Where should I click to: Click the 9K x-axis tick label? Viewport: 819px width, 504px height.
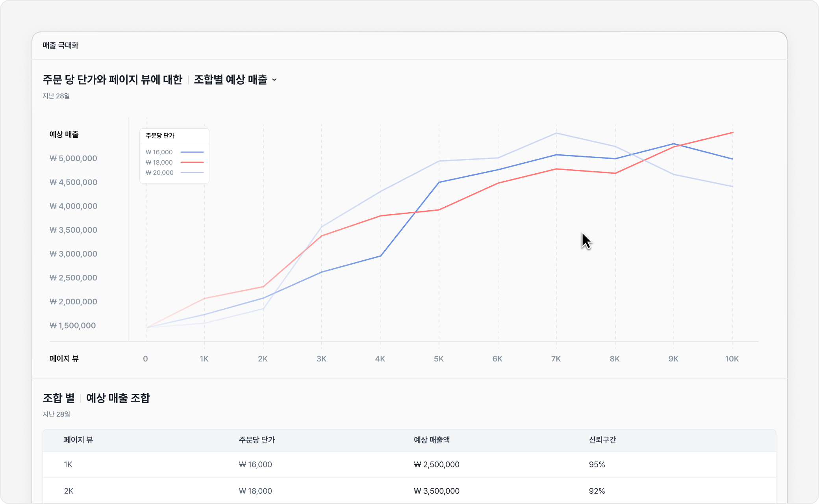pyautogui.click(x=673, y=359)
